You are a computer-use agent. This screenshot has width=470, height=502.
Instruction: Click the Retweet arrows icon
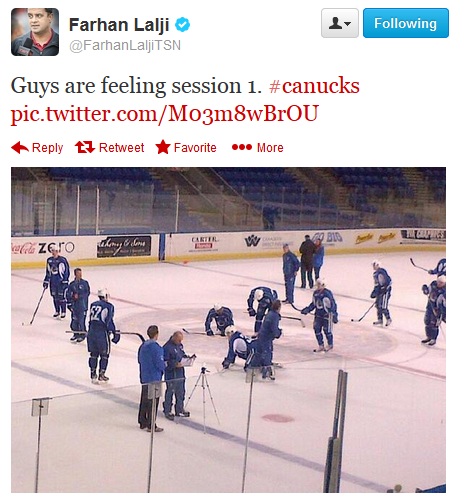click(85, 147)
